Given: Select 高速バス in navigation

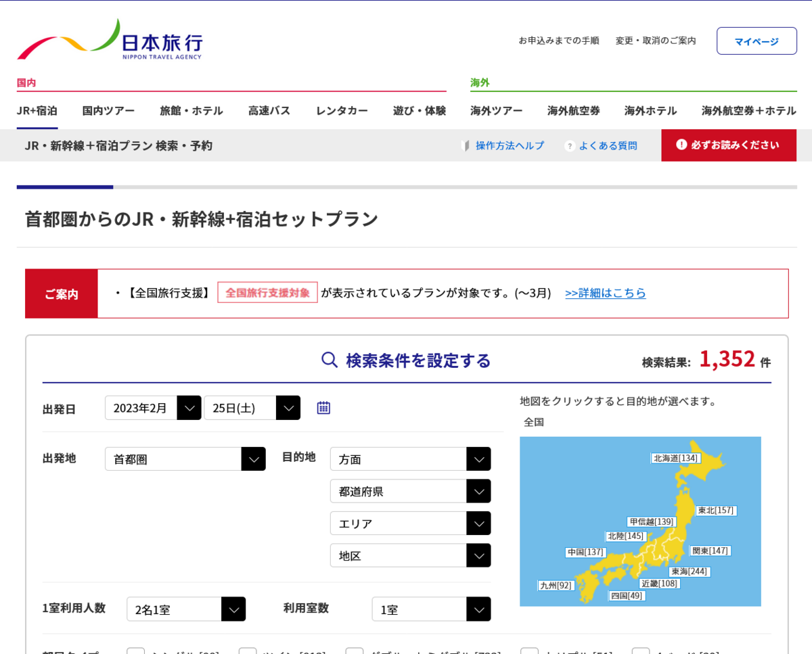Looking at the screenshot, I should [269, 110].
